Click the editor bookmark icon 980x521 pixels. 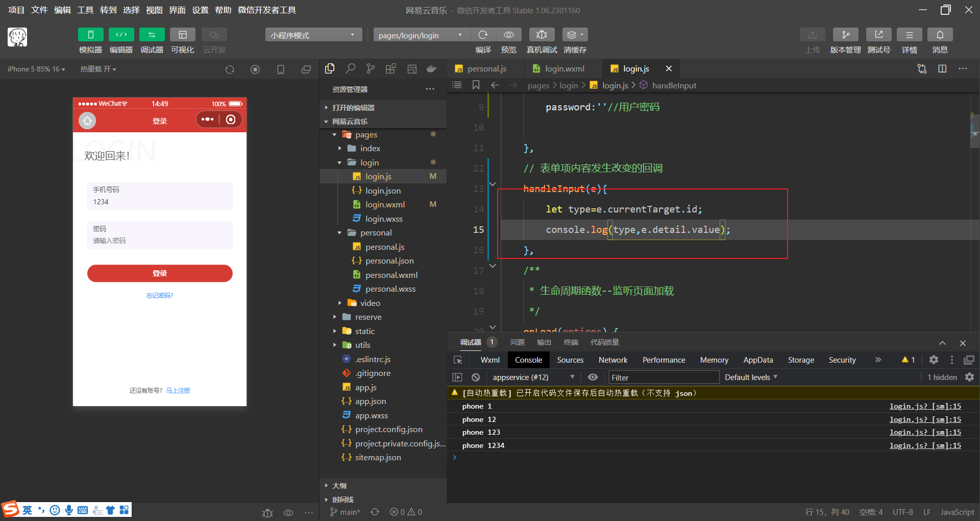click(x=476, y=85)
